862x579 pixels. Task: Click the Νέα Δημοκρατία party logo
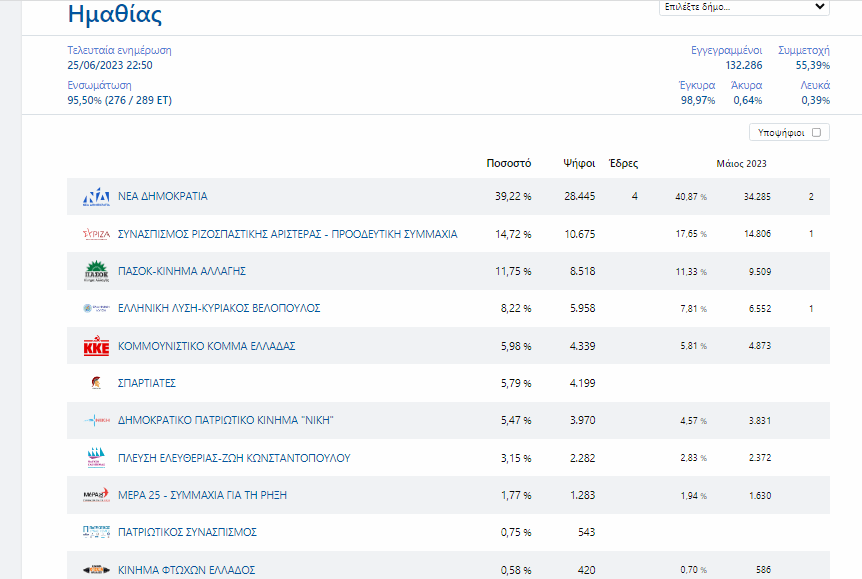tap(96, 196)
